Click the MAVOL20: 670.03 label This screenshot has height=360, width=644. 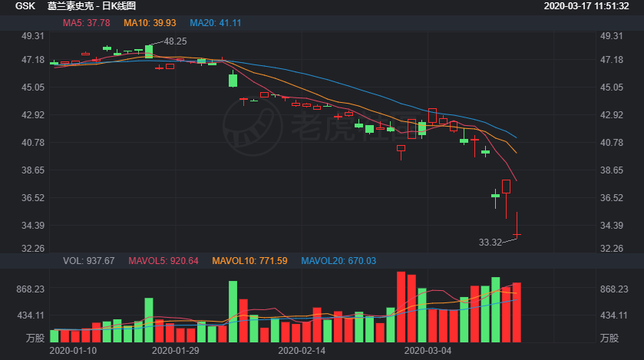pyautogui.click(x=339, y=261)
